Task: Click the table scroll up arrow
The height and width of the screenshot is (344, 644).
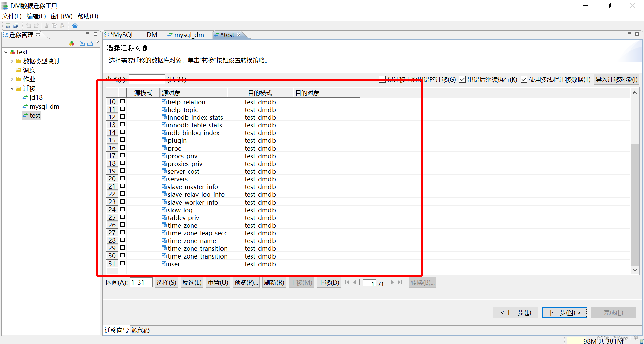Action: coord(635,93)
